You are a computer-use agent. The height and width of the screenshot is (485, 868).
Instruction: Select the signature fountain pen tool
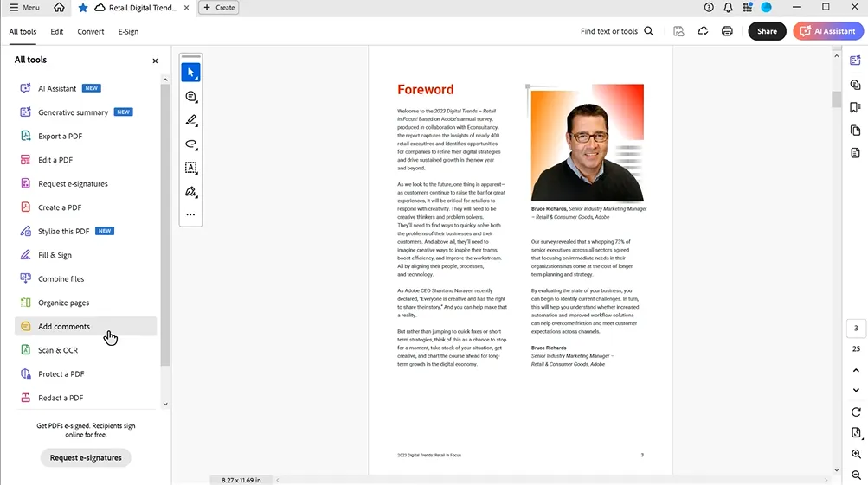click(191, 192)
